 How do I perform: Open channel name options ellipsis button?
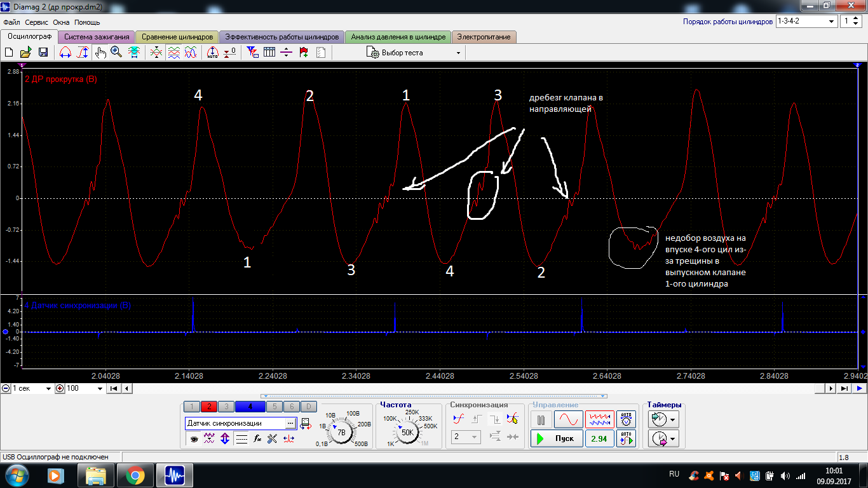(x=290, y=423)
